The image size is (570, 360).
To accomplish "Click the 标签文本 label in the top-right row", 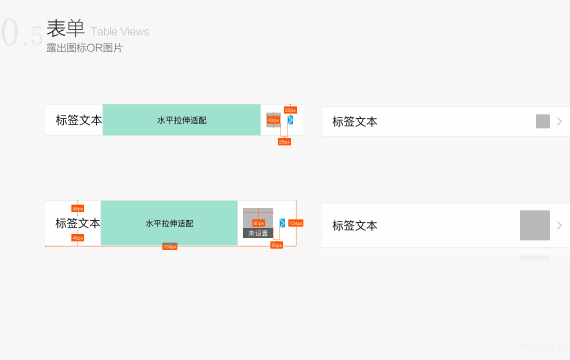I will pyautogui.click(x=355, y=121).
